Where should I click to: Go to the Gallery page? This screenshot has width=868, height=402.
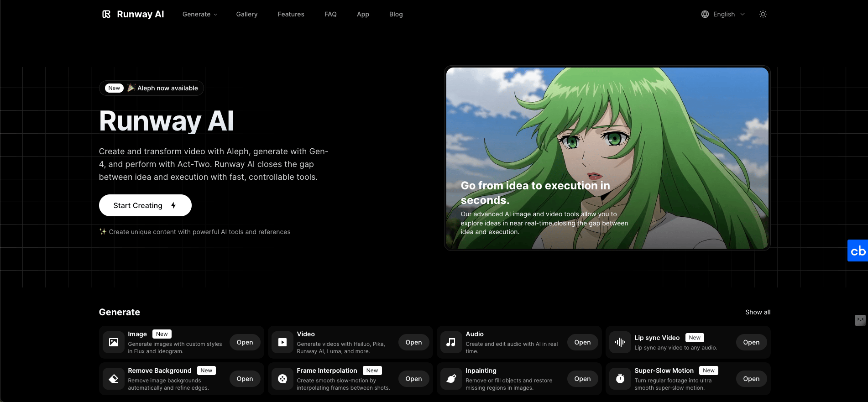point(247,14)
